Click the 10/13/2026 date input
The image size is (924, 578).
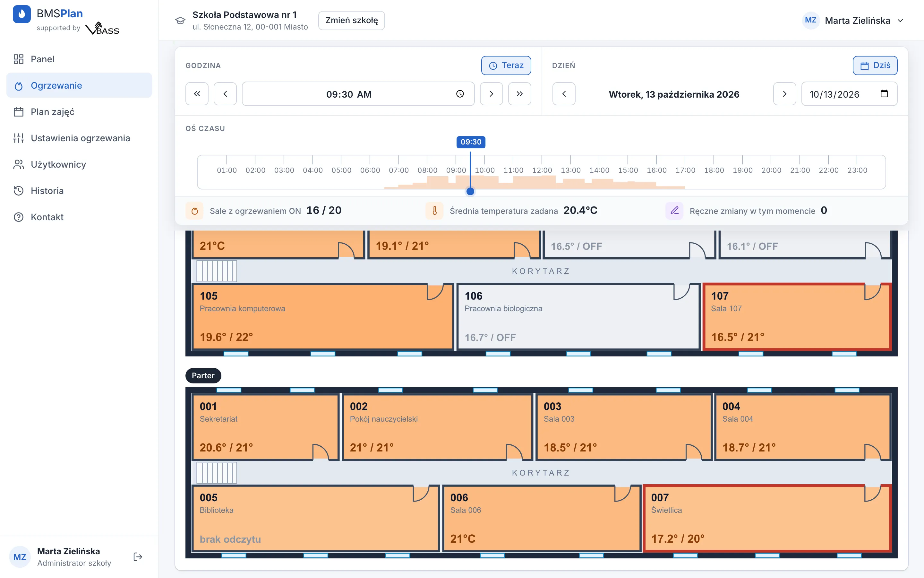pyautogui.click(x=849, y=94)
